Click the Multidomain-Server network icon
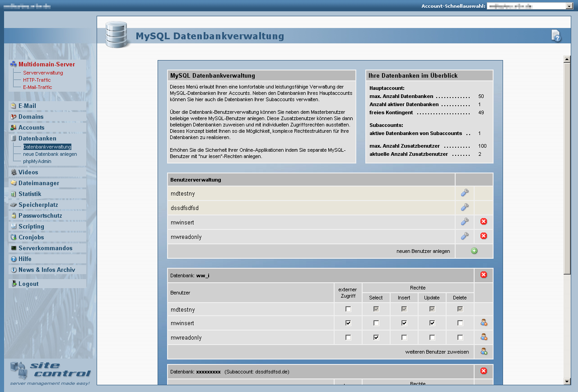This screenshot has height=392, width=578. pyautogui.click(x=14, y=65)
